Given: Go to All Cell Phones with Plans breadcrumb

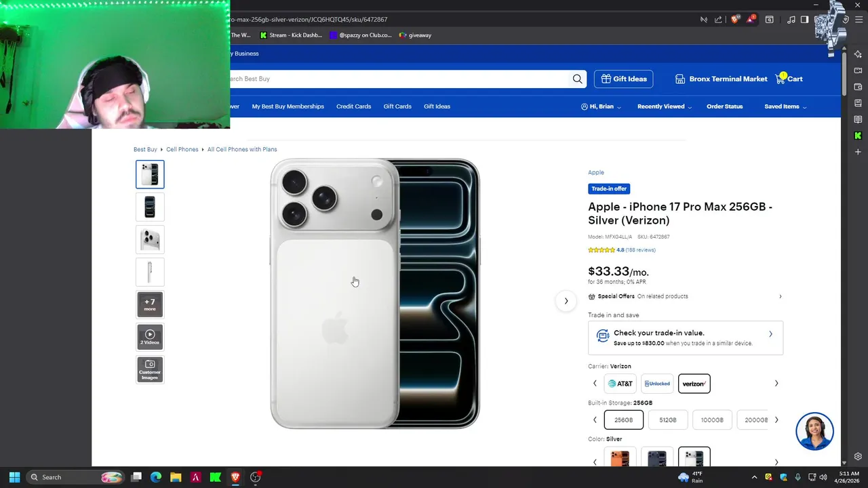Looking at the screenshot, I should tap(242, 149).
